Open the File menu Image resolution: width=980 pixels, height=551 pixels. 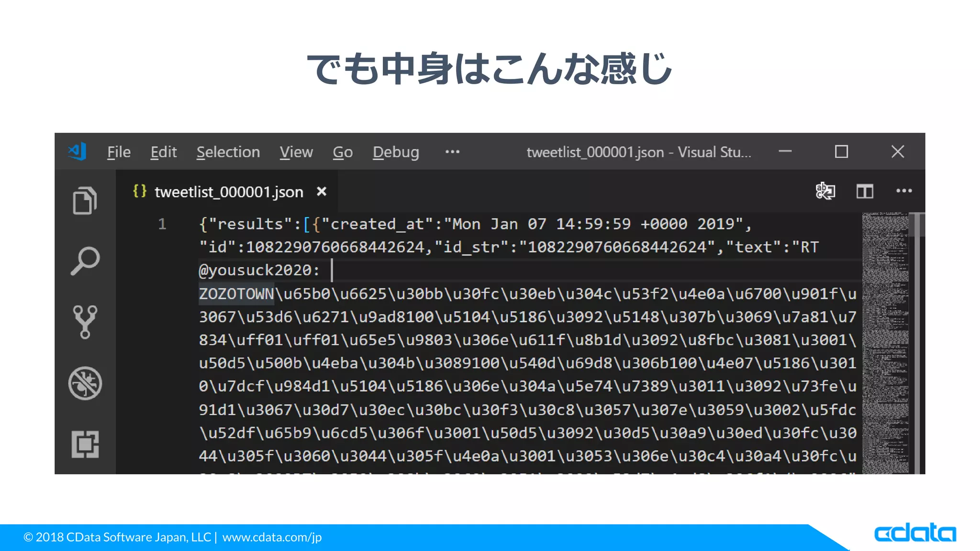tap(119, 152)
